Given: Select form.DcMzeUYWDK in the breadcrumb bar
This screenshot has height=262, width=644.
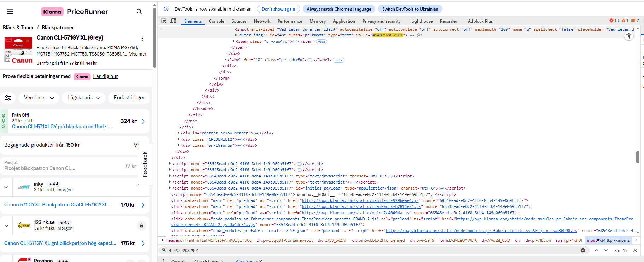Looking at the screenshot, I should point(458,240).
